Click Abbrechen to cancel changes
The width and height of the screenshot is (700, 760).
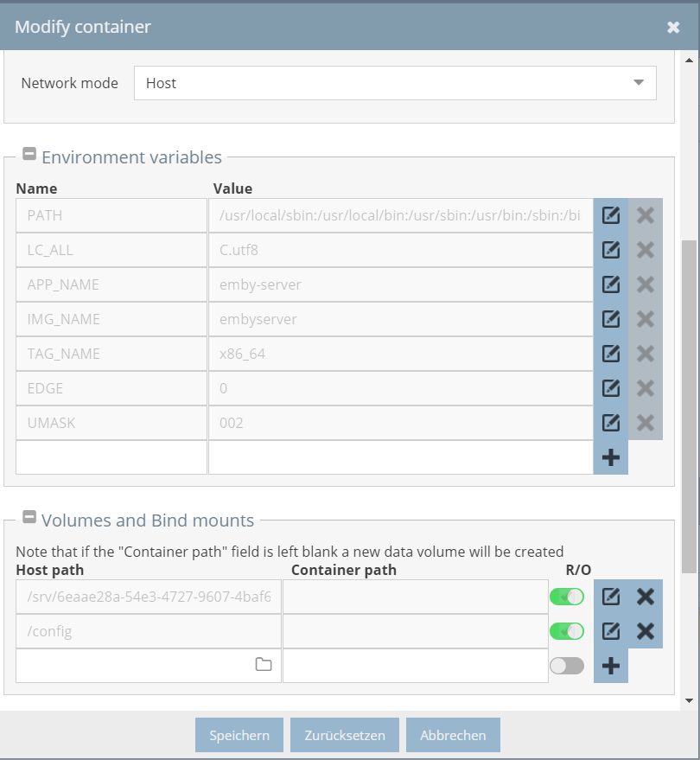pos(453,735)
